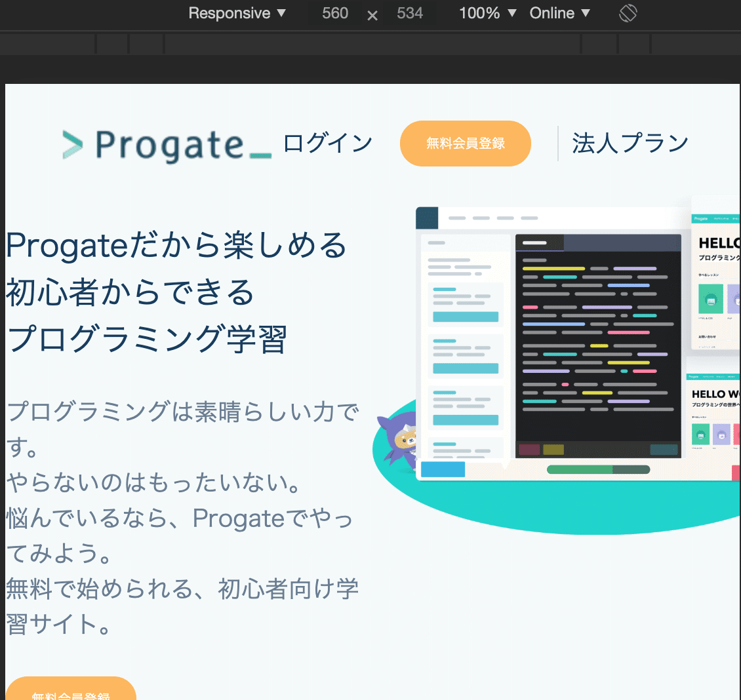Edit the viewport height field 534

410,13
